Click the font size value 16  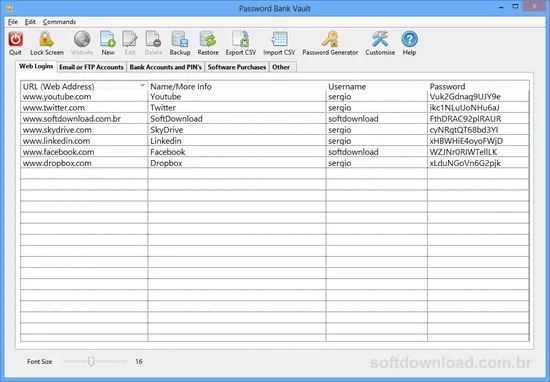tap(139, 361)
